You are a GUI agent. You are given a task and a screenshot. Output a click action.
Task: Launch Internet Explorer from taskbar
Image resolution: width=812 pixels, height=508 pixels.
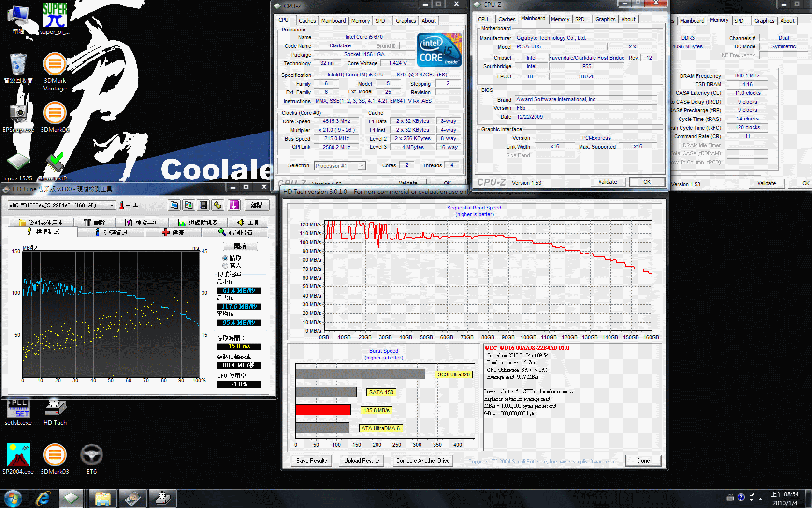click(x=43, y=498)
